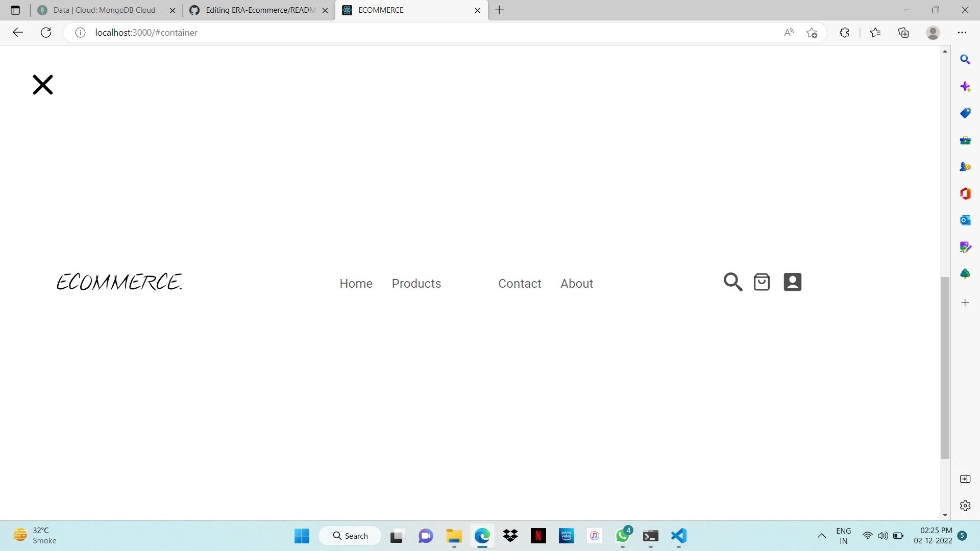Open Shopping tag icon in sidebar
The height and width of the screenshot is (551, 980).
pyautogui.click(x=966, y=113)
